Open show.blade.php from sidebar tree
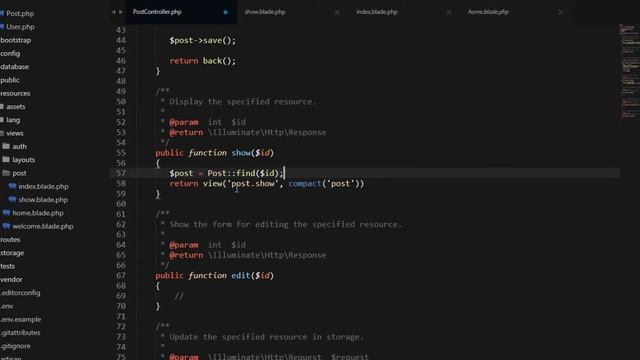640x360 pixels. point(43,200)
